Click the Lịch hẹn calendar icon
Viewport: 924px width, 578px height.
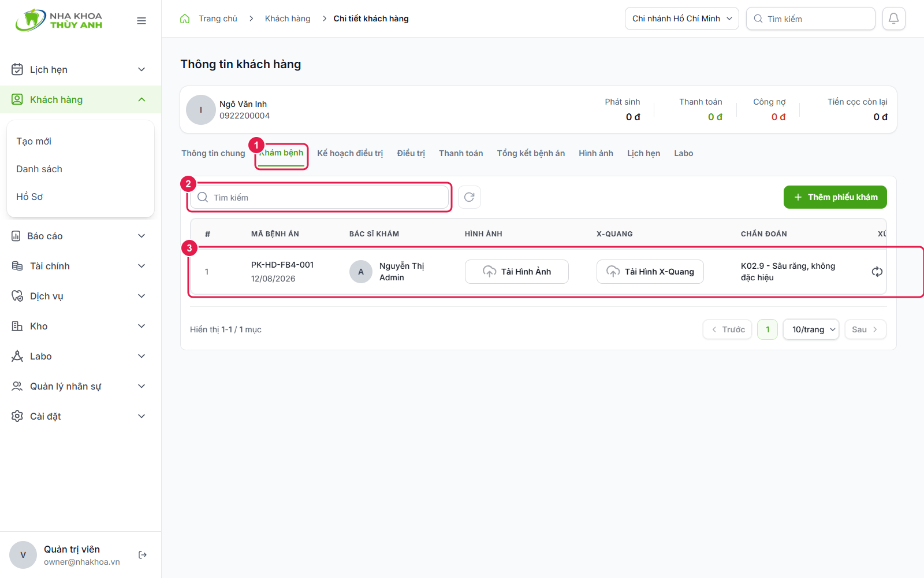click(17, 69)
